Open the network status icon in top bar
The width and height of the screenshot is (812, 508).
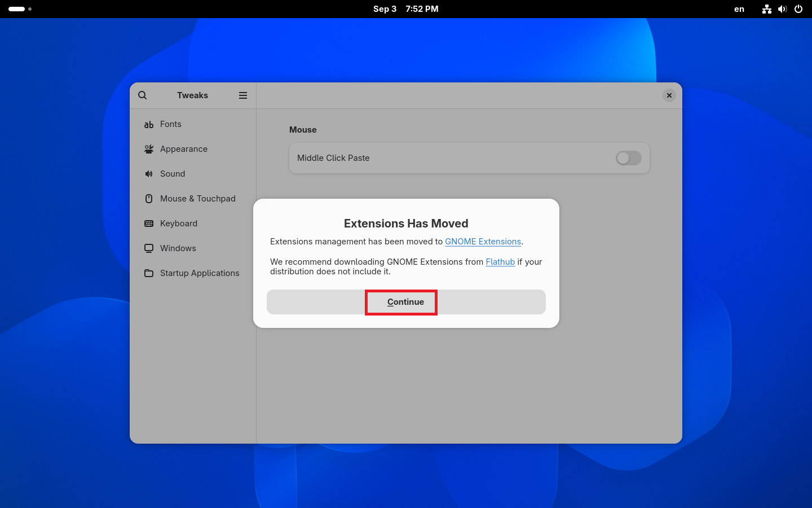767,9
